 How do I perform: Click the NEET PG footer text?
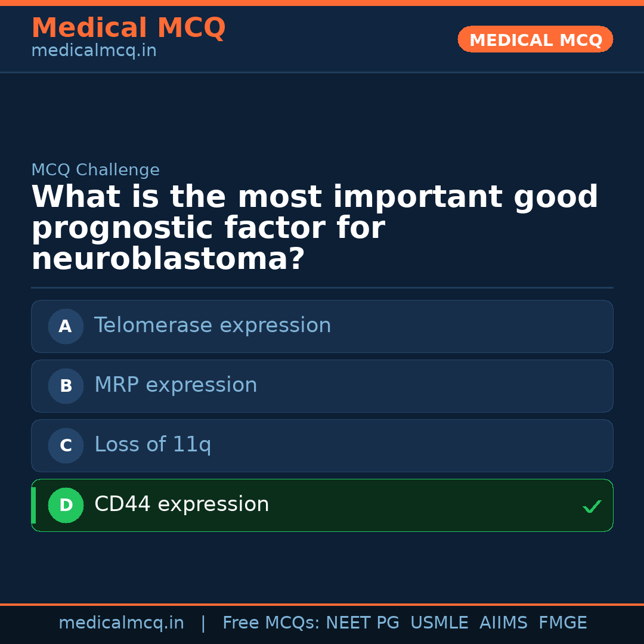[363, 623]
